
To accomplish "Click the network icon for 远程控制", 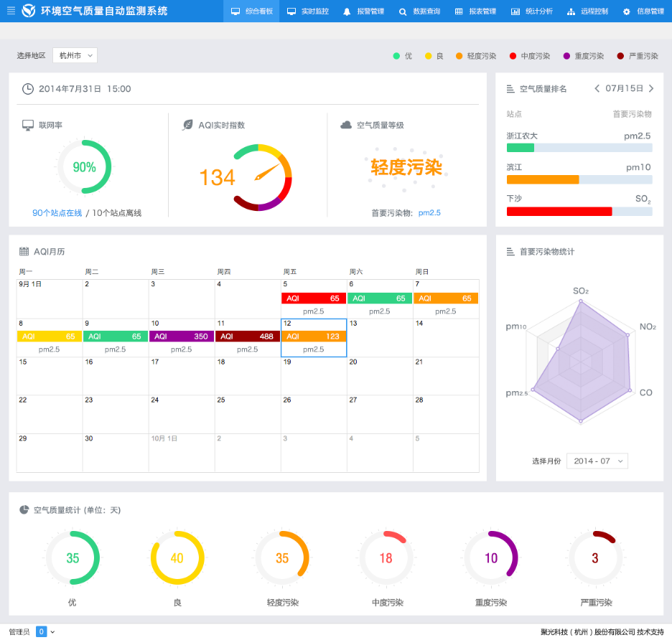I will tap(571, 11).
